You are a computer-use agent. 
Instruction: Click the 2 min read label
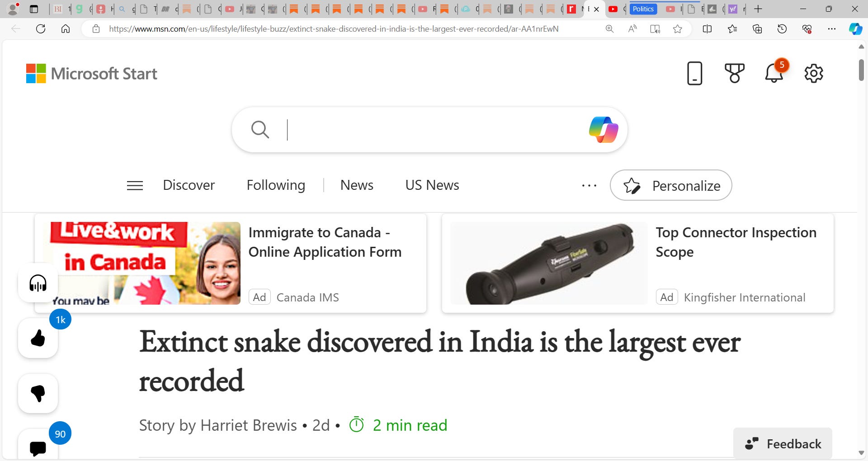(x=410, y=425)
